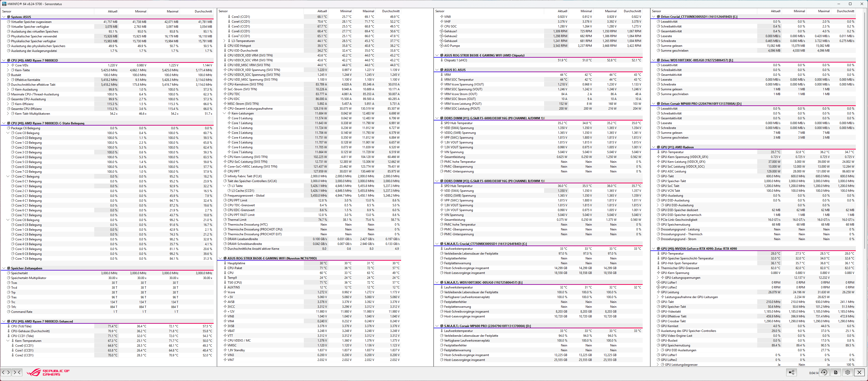Select the Infinity Fabric Takt (FCLK) row
Screen dimensions: 868x381
[x=310, y=176]
